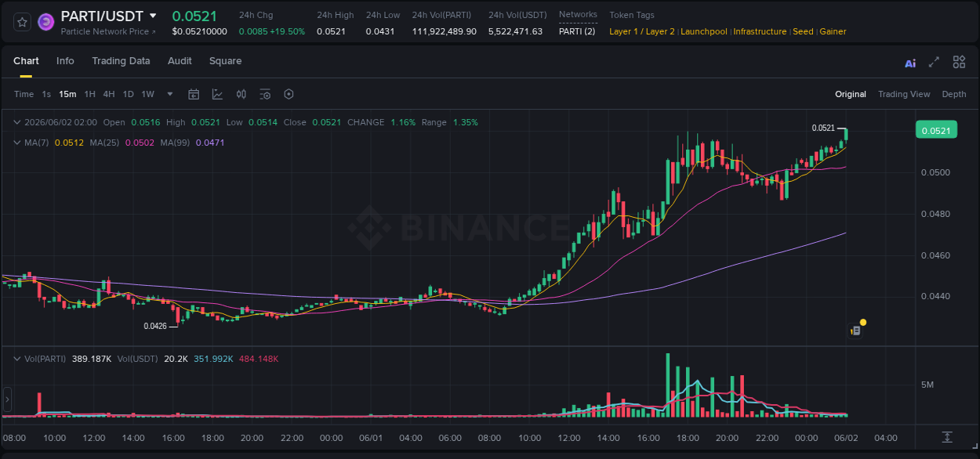
Task: Select the 1D interval
Action: [x=128, y=94]
